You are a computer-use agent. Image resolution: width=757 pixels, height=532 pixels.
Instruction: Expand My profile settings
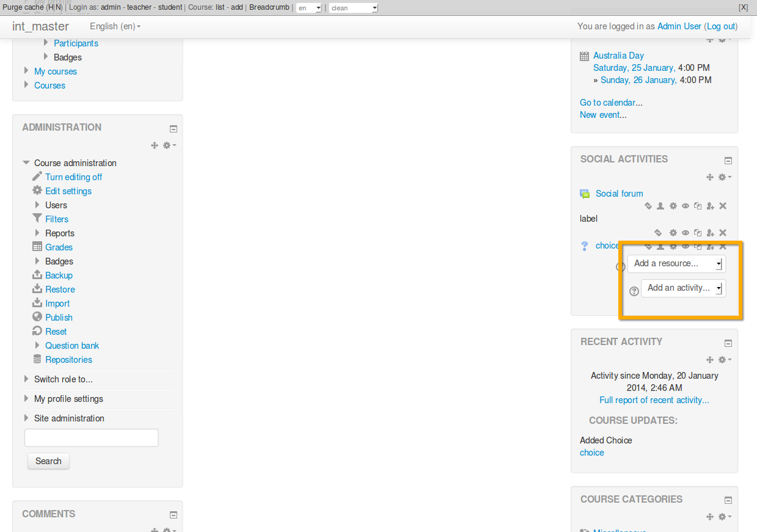point(26,399)
